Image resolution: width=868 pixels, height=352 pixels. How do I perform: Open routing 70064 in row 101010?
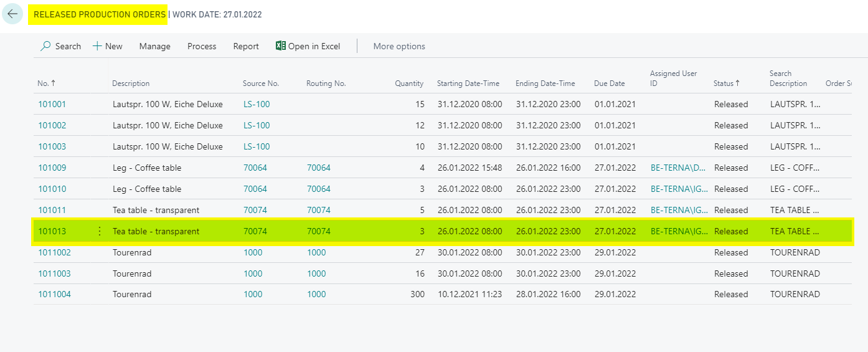[x=319, y=189]
